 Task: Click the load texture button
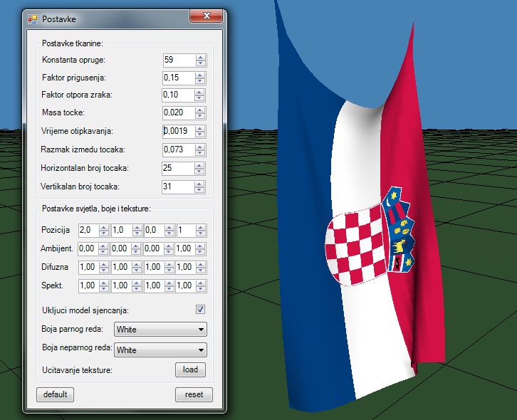point(190,369)
